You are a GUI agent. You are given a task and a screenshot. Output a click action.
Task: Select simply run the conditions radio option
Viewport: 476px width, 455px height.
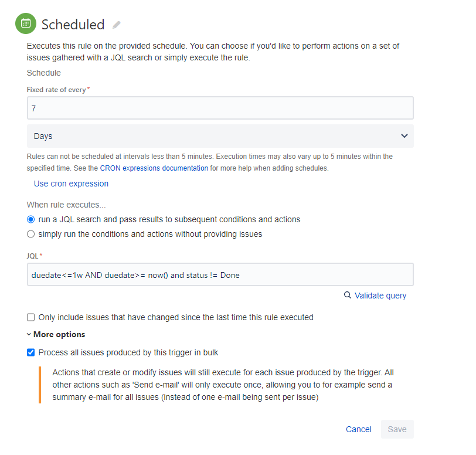click(30, 234)
